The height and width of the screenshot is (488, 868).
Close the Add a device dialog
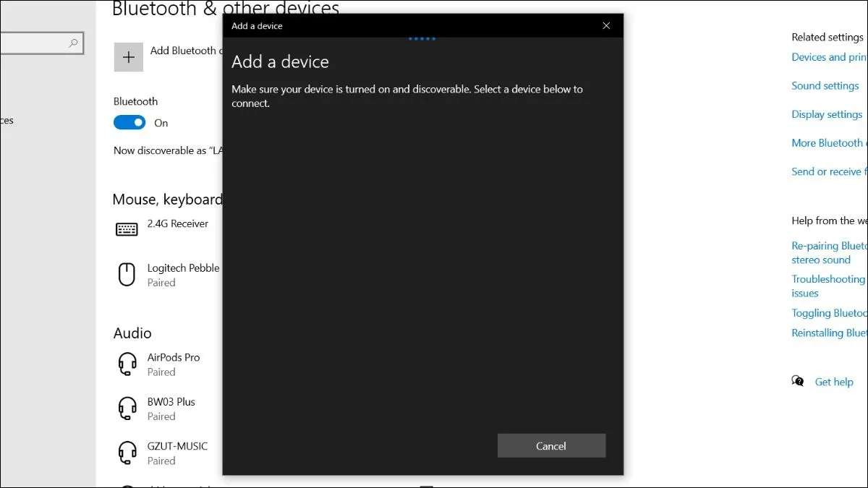click(x=606, y=26)
